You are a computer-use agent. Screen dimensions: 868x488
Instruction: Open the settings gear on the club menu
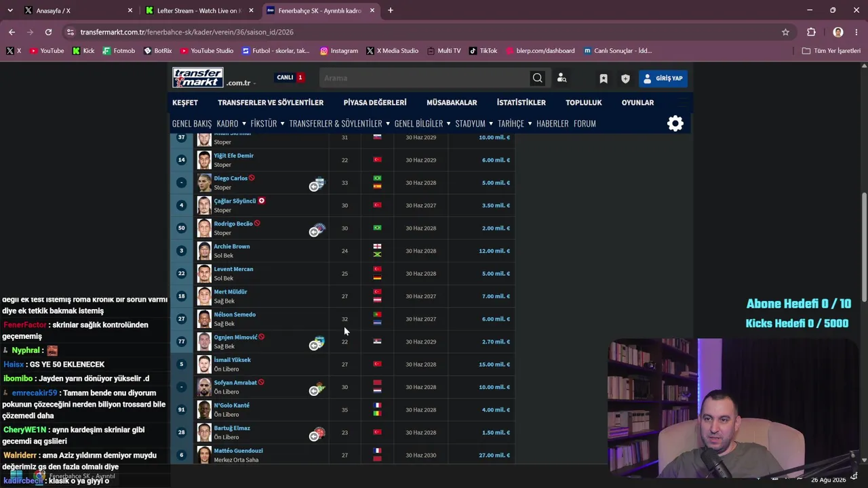click(x=675, y=123)
